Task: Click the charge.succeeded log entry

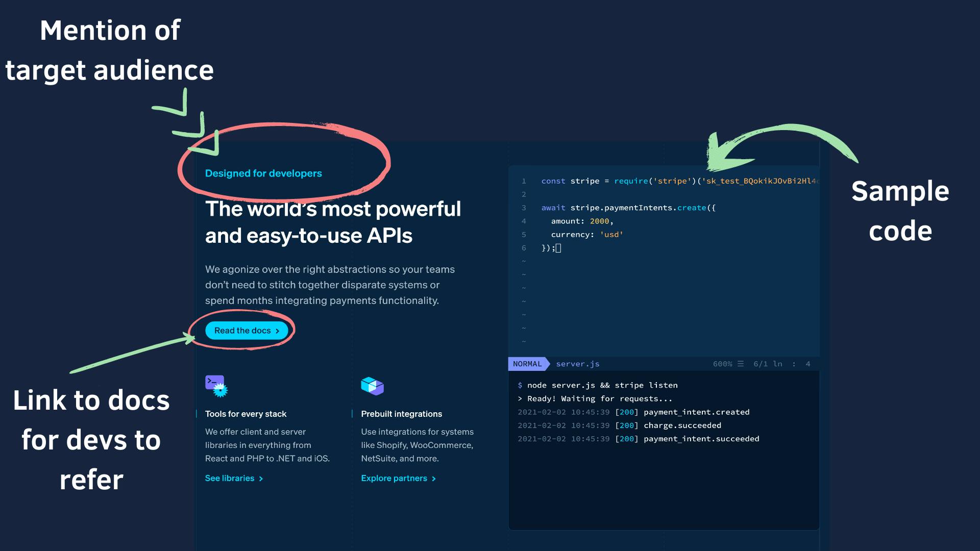Action: click(619, 425)
